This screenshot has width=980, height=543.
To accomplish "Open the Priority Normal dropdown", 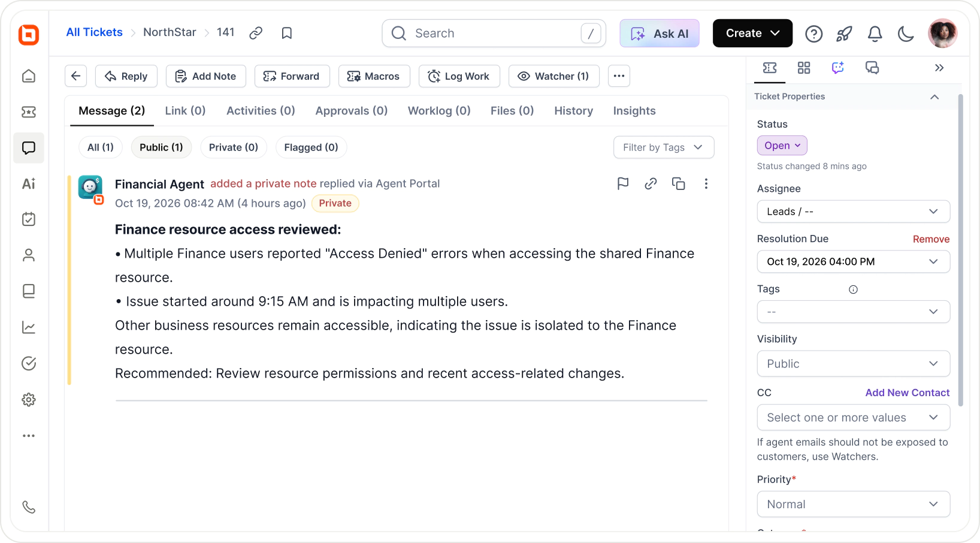I will (x=854, y=504).
